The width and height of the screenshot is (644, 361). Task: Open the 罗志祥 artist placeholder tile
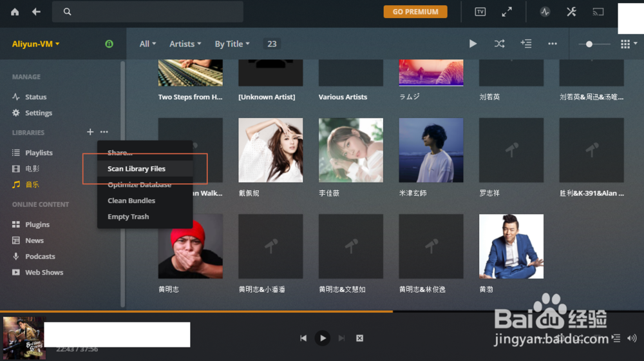click(x=511, y=150)
